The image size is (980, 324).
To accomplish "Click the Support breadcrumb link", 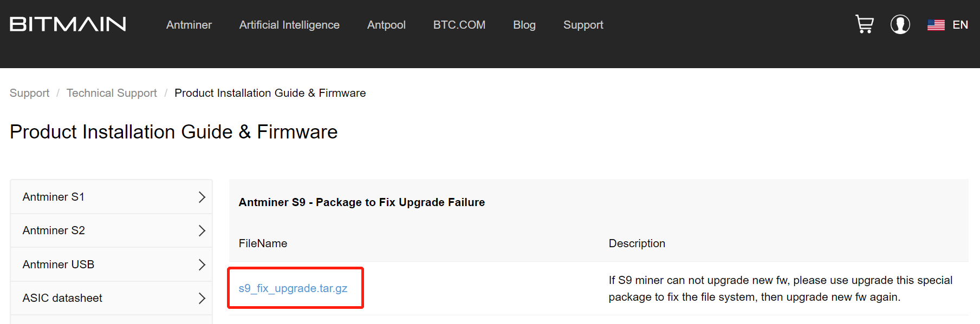I will click(29, 92).
